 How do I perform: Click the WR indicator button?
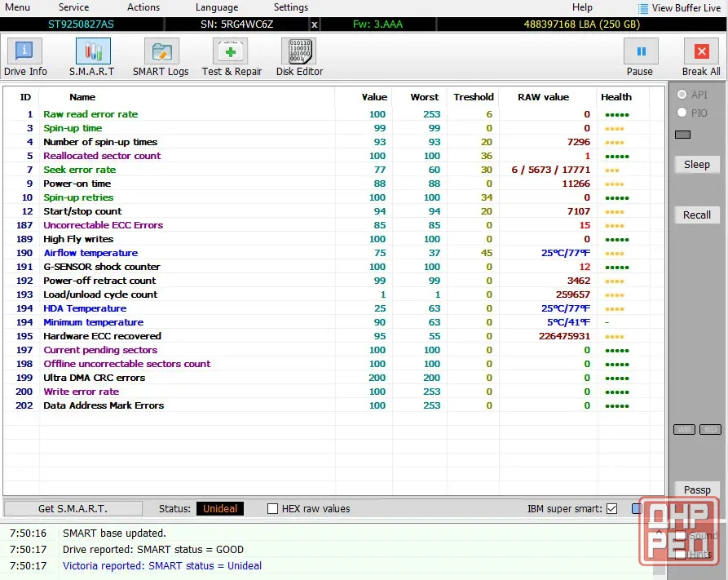tap(684, 429)
